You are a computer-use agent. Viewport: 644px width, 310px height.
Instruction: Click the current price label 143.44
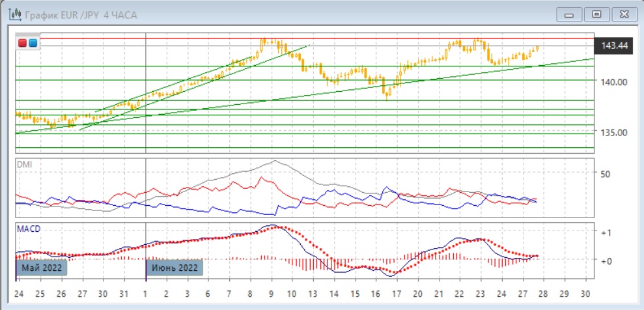pyautogui.click(x=615, y=46)
